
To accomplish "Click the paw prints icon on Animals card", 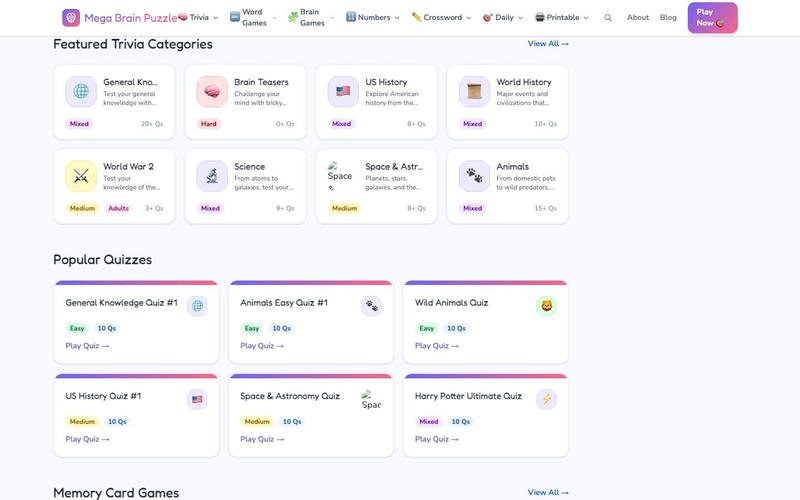I will pos(474,176).
